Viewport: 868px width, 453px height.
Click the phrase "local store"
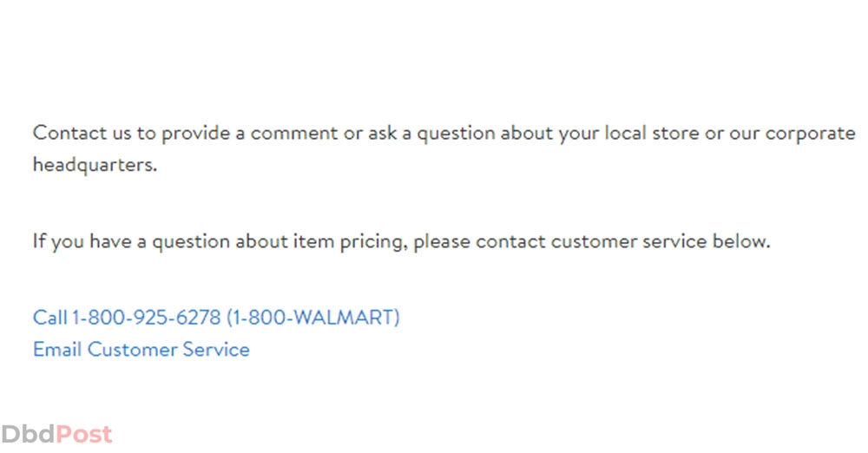tap(652, 133)
